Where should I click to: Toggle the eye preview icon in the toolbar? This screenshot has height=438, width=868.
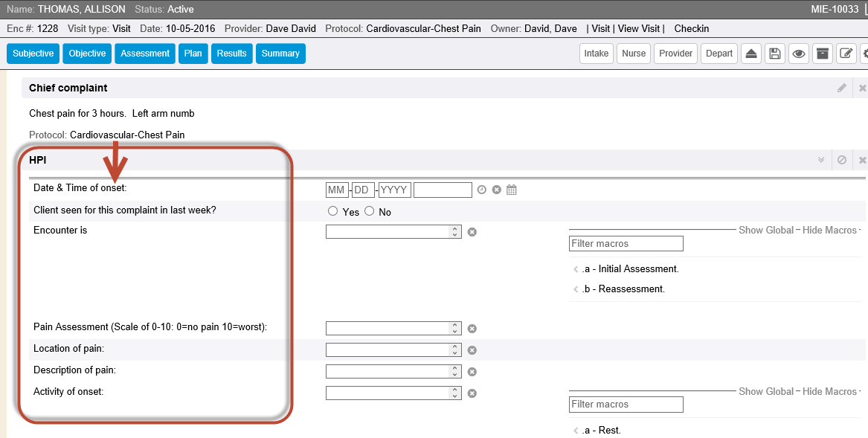coord(798,54)
